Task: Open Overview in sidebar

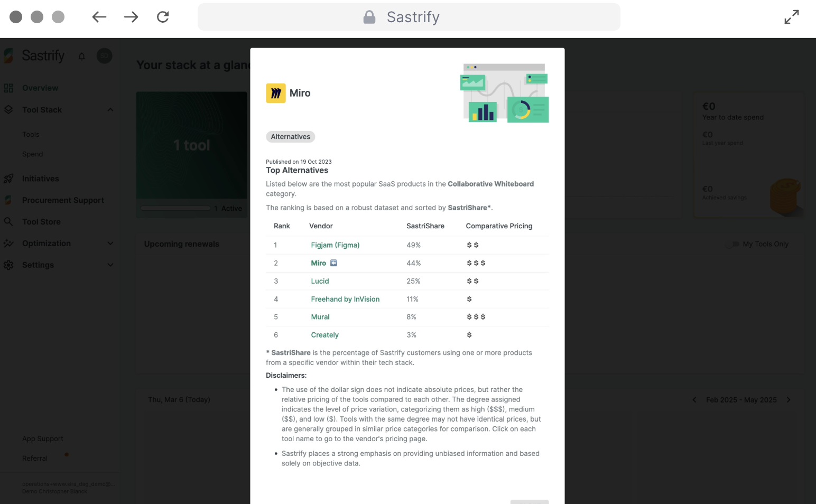Action: click(40, 88)
